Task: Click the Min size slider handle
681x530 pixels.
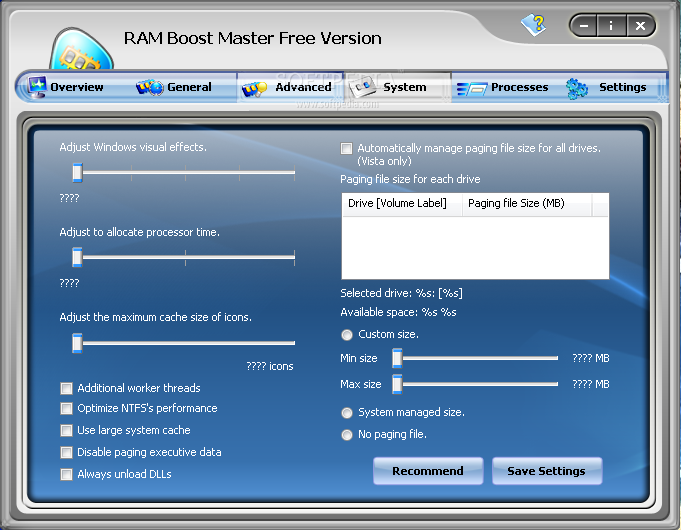Action: [397, 358]
